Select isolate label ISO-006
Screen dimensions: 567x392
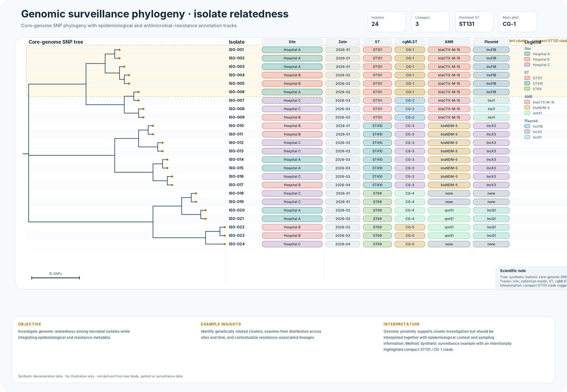click(237, 92)
